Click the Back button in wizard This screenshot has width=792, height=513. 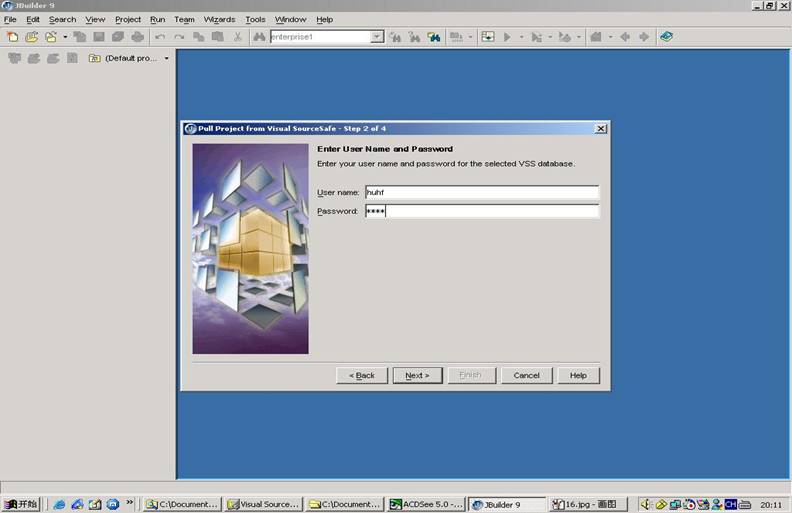tap(362, 375)
